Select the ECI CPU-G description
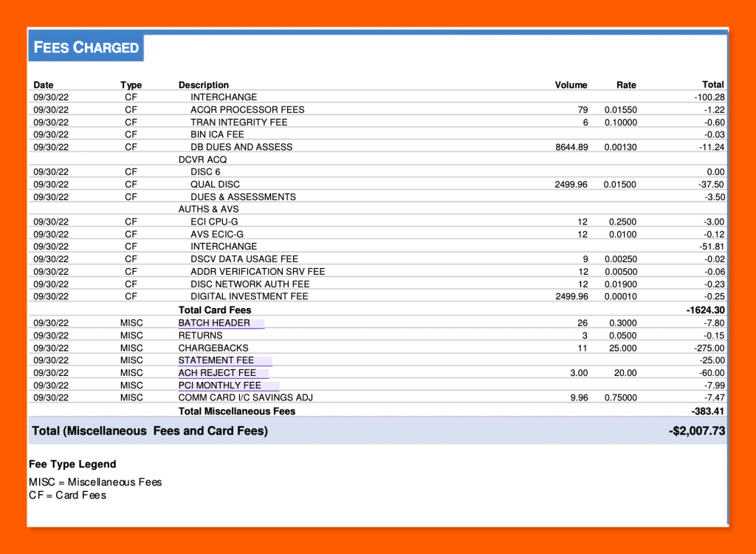Screen dimensions: 756x554 [214, 222]
